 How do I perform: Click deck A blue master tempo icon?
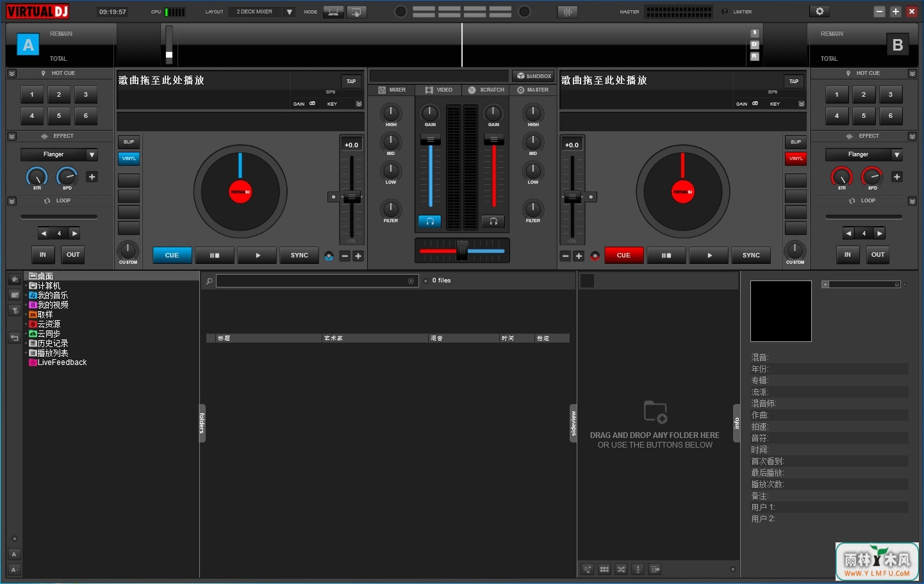coord(329,256)
